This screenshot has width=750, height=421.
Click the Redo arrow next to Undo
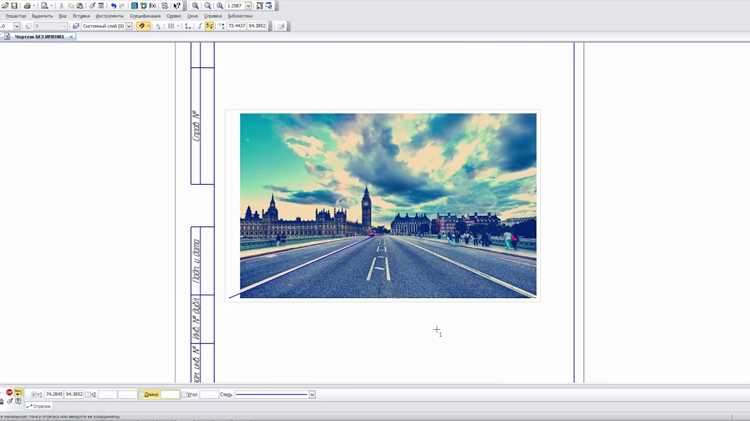[122, 6]
